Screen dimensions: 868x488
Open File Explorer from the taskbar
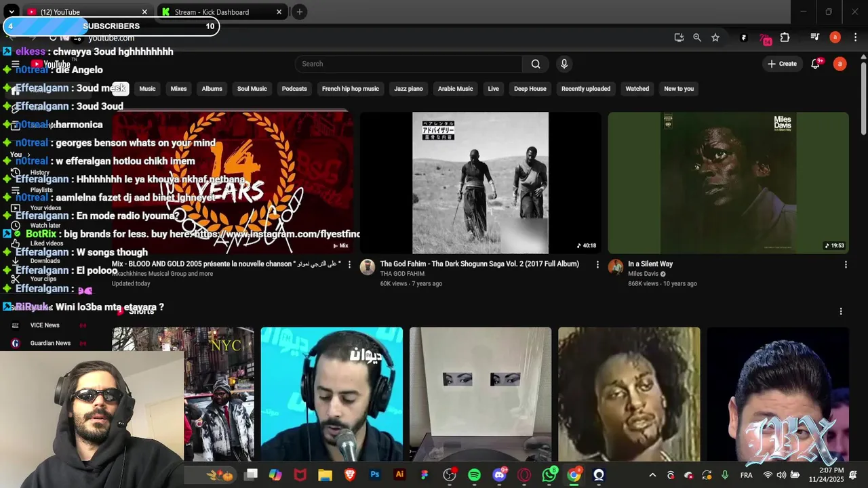pos(325,475)
